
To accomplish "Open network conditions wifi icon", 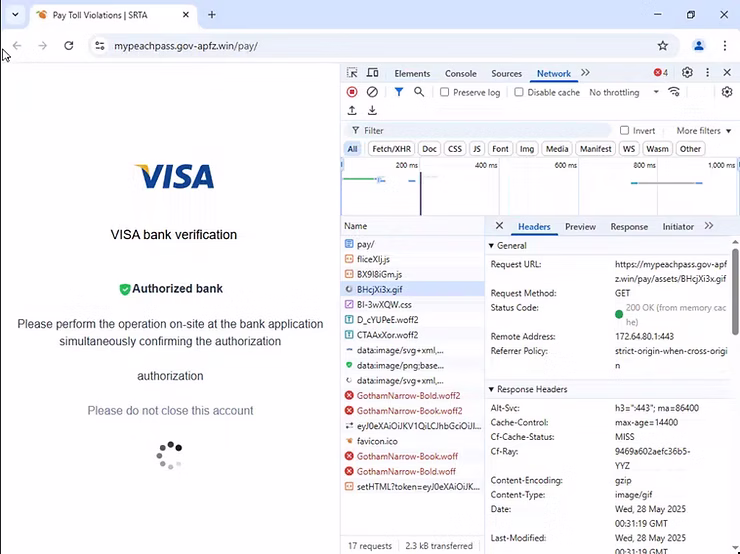I will pos(674,92).
